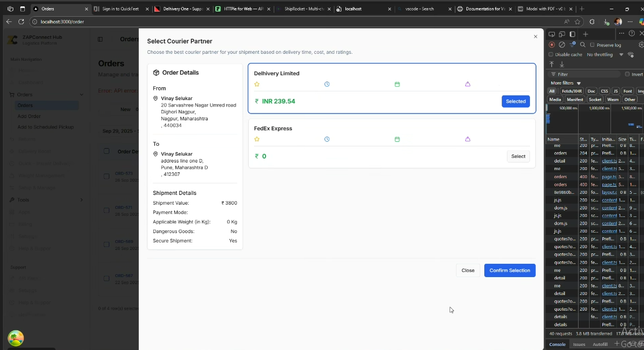Switch to the Issues tab in the DevTools drawer
The height and width of the screenshot is (350, 644).
(579, 344)
